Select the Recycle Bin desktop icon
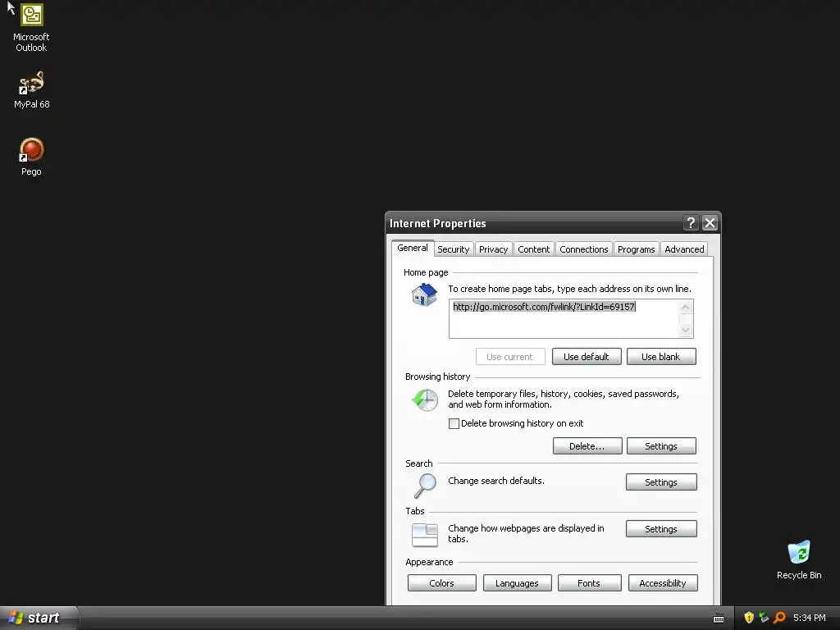Viewport: 840px width, 630px height. coord(799,559)
